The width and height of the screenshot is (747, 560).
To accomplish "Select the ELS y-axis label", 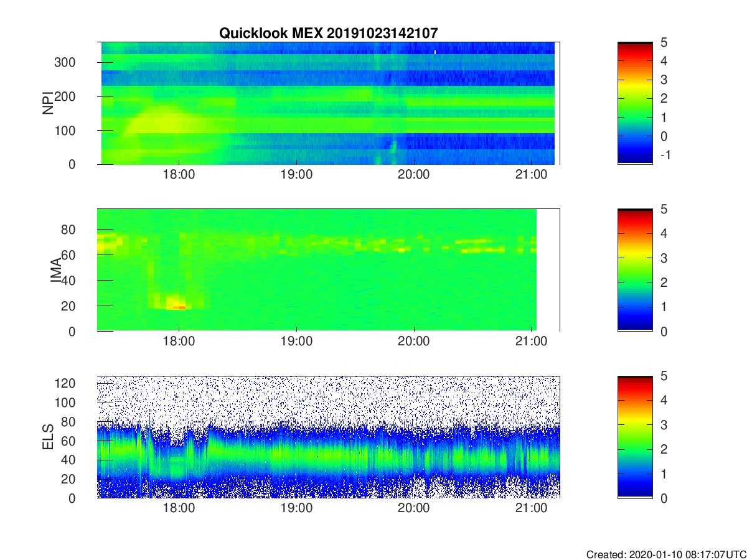I will pos(47,437).
